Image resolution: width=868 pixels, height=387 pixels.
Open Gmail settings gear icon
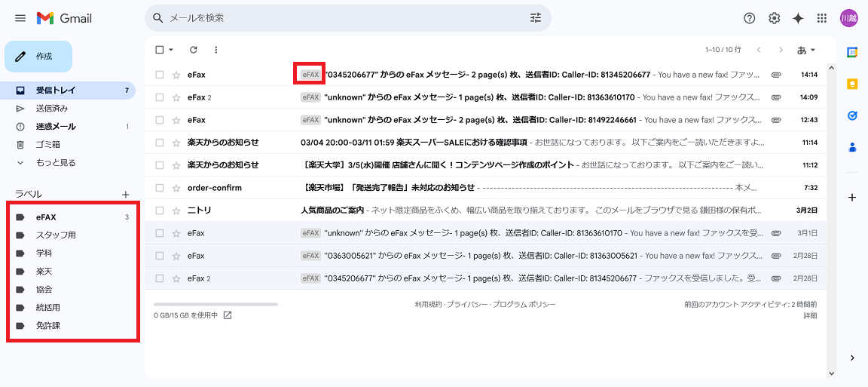[x=774, y=18]
